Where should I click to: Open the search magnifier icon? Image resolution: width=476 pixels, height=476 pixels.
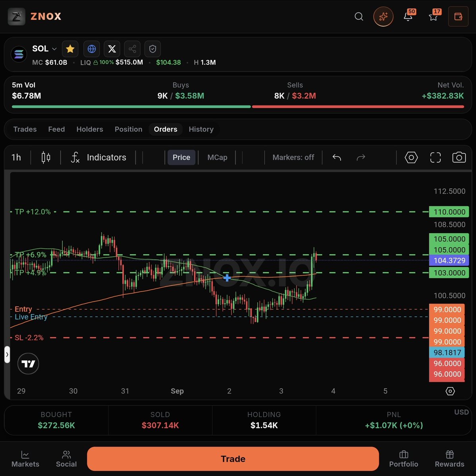tap(359, 17)
